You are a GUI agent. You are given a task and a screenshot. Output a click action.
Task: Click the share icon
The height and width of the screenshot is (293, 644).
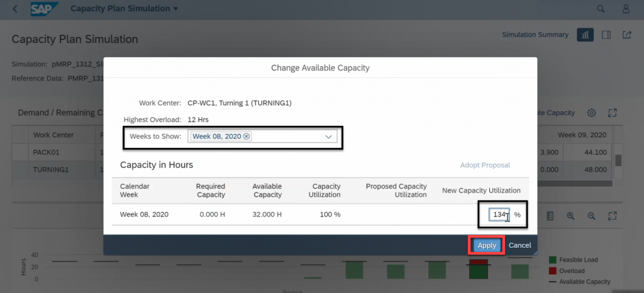pyautogui.click(x=627, y=35)
